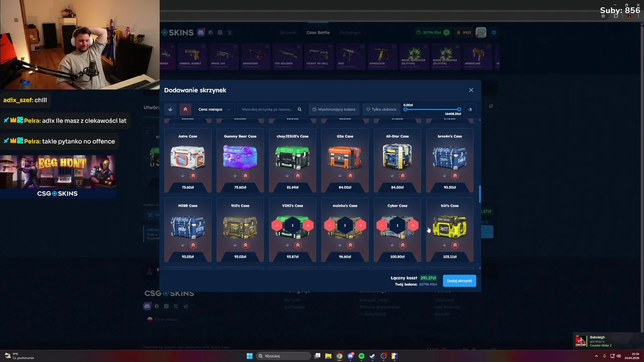Decrease Cyber Case quantity with the minus button
Image resolution: width=644 pixels, height=362 pixels.
(x=381, y=225)
